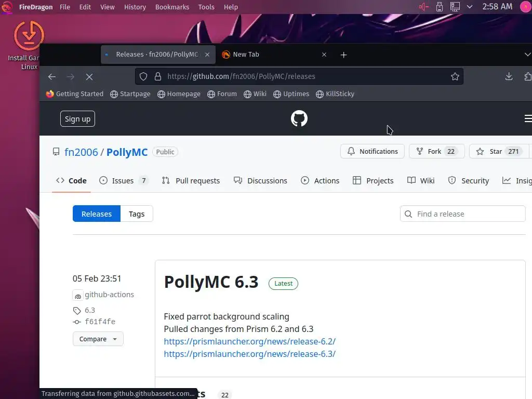Click the Garuda logo in top panel
This screenshot has width=532, height=399.
pyautogui.click(x=6, y=7)
